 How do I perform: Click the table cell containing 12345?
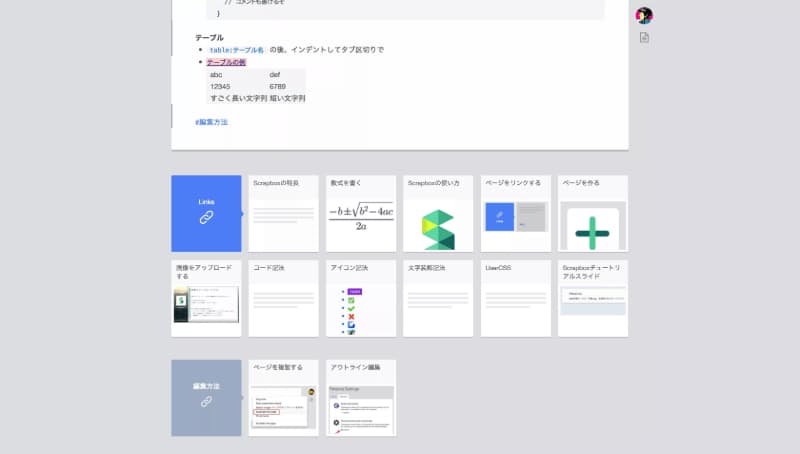[x=220, y=86]
